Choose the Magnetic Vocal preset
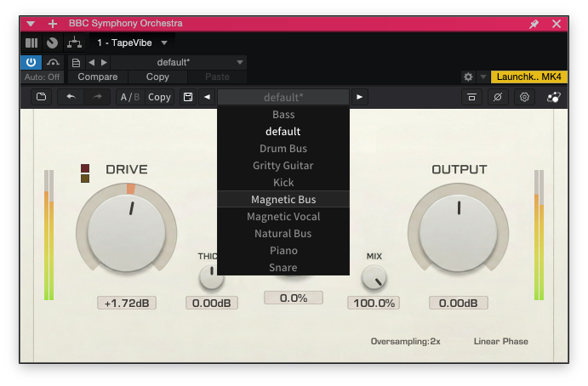 (283, 217)
